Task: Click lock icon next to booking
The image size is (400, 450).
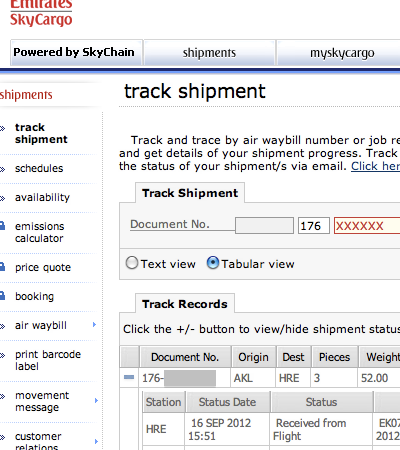Action: pos(2,296)
